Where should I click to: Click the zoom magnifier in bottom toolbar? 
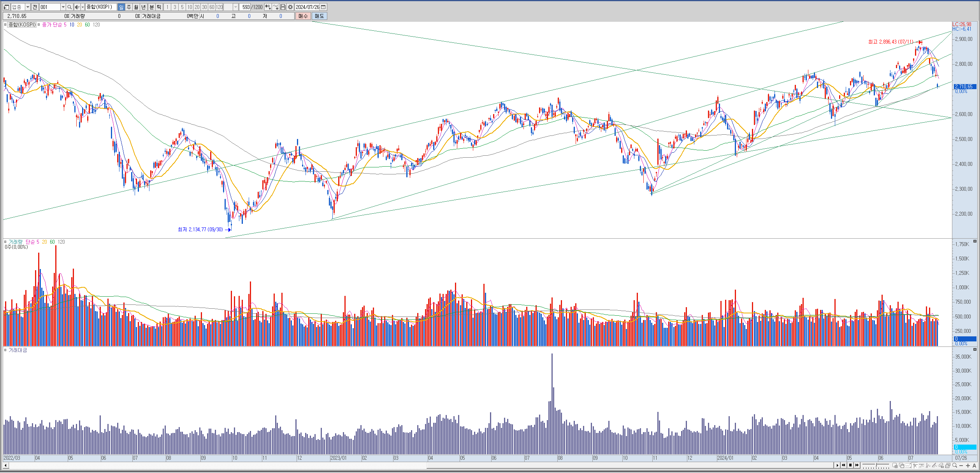(x=955, y=465)
